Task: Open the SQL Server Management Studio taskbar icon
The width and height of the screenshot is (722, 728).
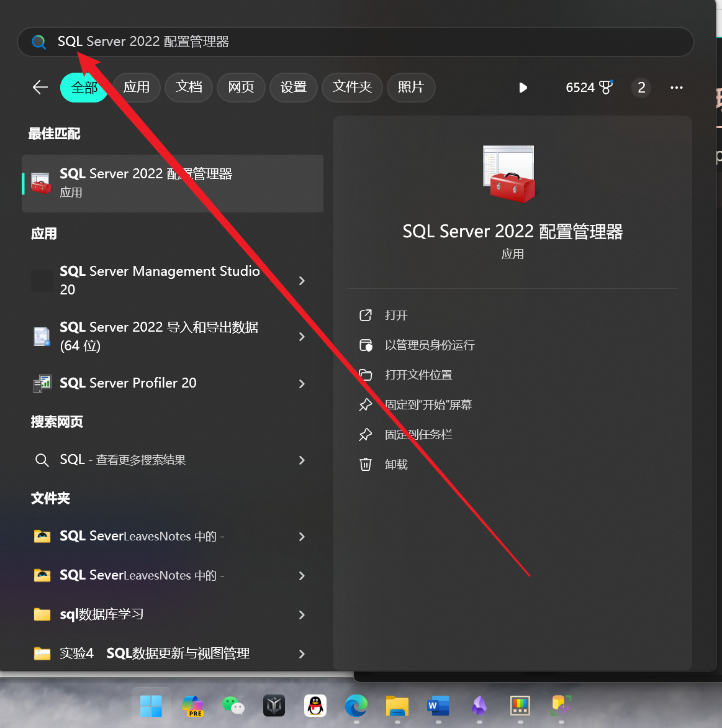Action: [561, 706]
